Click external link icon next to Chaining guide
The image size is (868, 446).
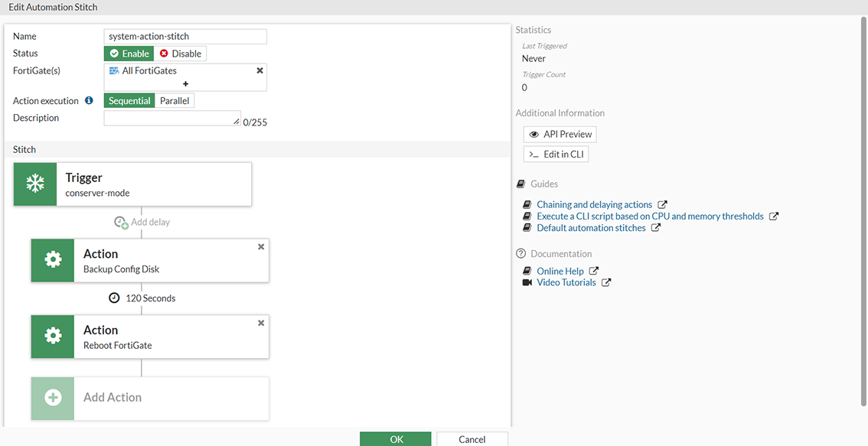662,205
